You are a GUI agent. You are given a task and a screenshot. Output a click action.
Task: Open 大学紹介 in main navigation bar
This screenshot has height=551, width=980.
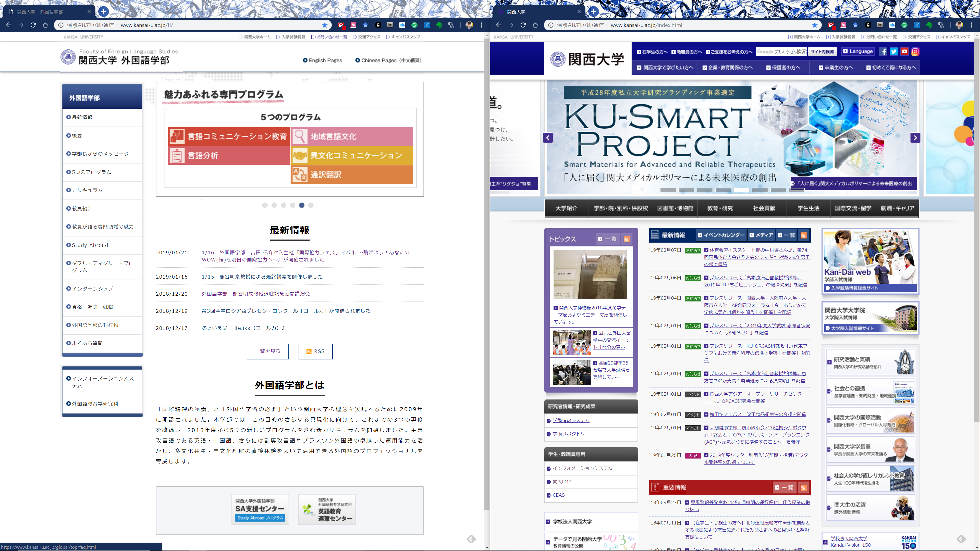tap(566, 208)
